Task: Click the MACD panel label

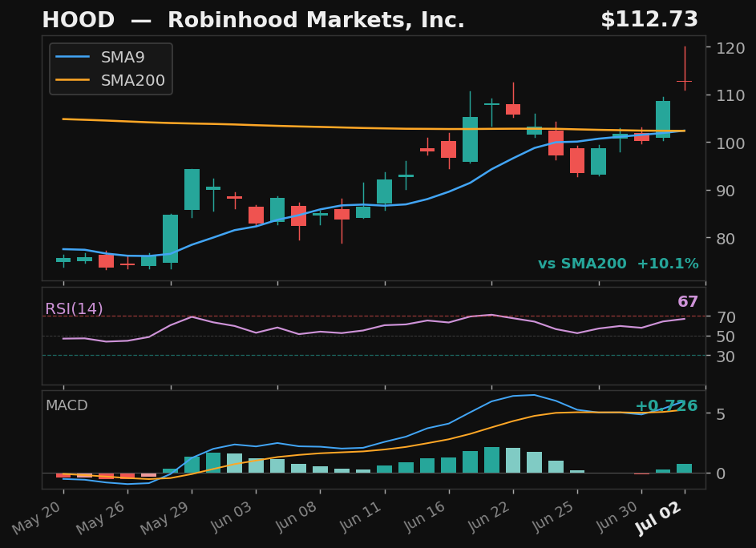Action: pos(67,405)
